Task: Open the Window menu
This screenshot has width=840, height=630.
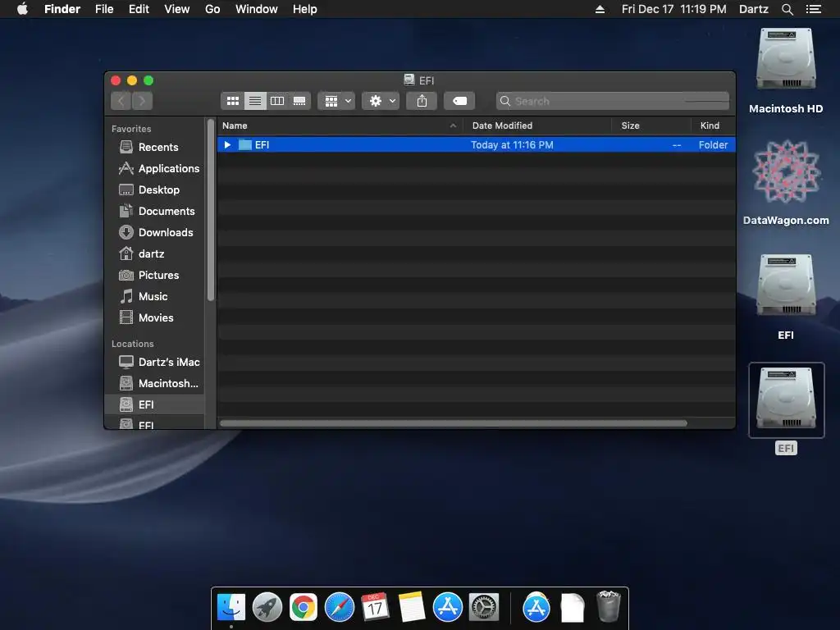Action: [257, 9]
